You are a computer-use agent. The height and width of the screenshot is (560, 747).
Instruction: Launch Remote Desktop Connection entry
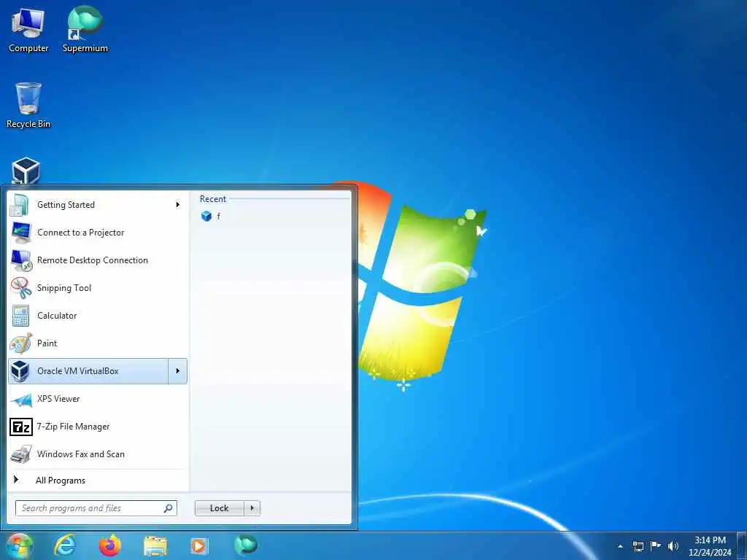(x=97, y=260)
